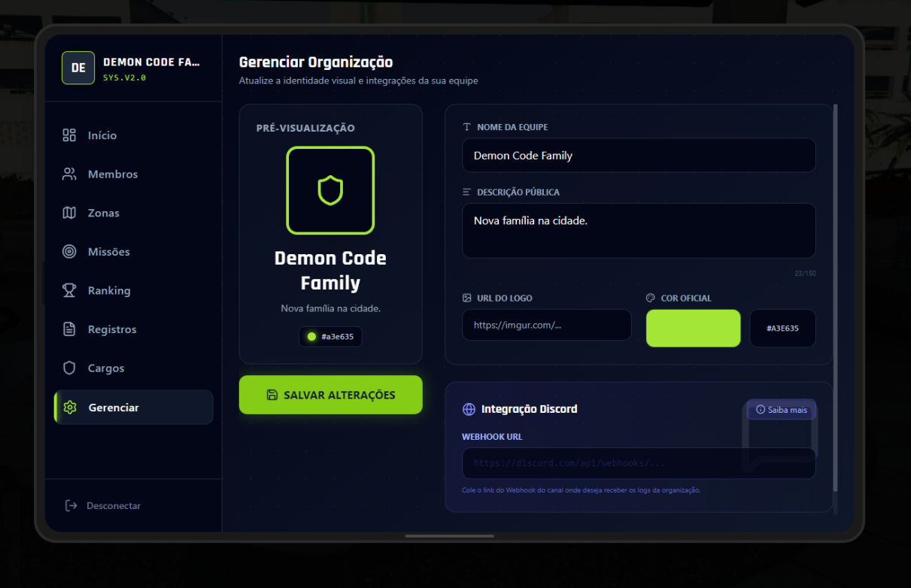Click the Gerenciar Organização heading
911x588 pixels.
316,62
